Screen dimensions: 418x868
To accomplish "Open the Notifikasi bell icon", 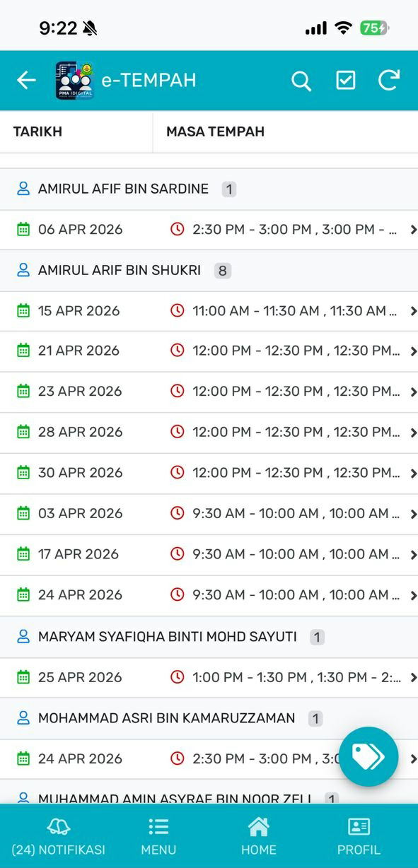I will coord(58,827).
